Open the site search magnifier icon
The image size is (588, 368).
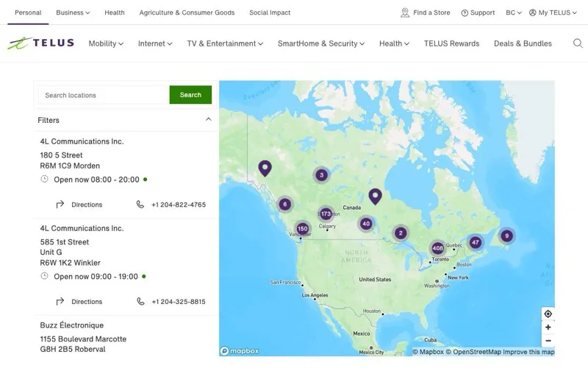click(578, 43)
